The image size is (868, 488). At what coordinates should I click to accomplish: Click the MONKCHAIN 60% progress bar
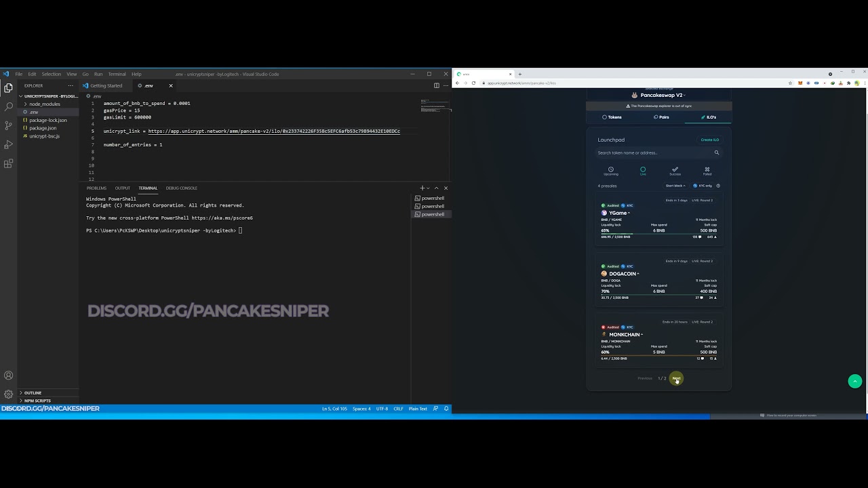click(x=658, y=356)
